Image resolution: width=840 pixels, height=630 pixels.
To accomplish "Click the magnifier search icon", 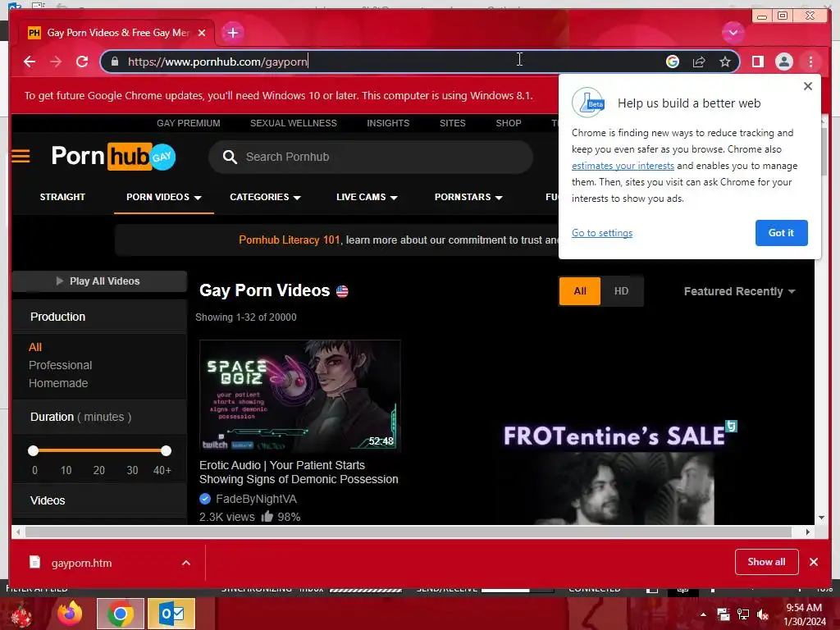I will [230, 157].
